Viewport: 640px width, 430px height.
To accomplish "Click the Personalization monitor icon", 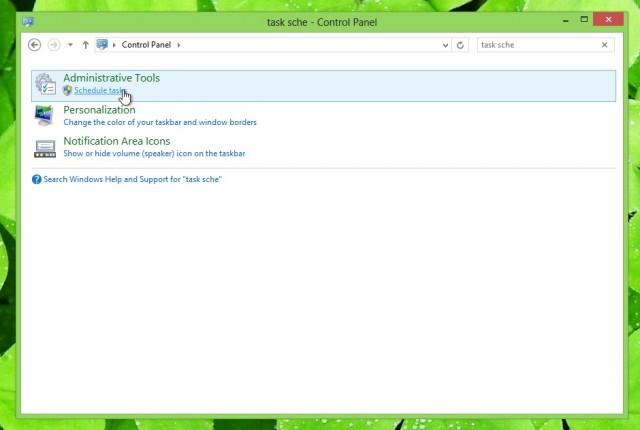I will coord(44,116).
